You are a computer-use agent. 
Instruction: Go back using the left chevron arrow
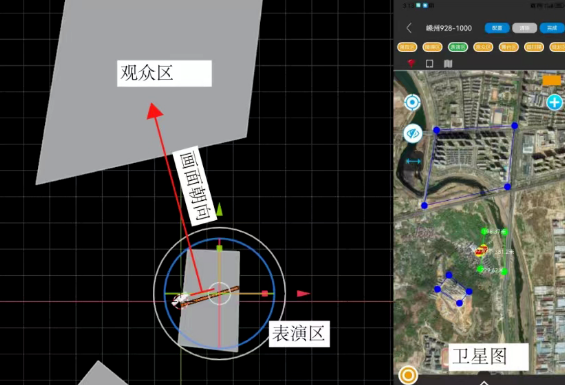(409, 28)
